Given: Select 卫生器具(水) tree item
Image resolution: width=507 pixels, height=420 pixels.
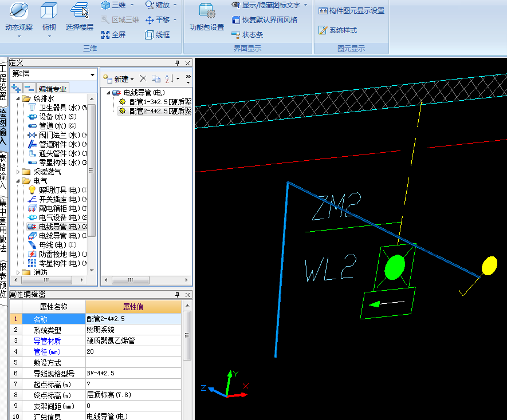Looking at the screenshot, I should 57,108.
